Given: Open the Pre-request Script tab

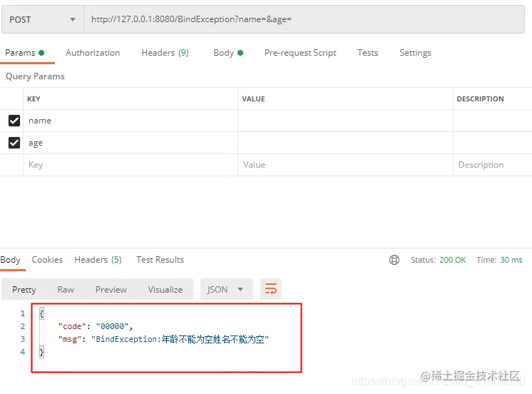Looking at the screenshot, I should point(300,53).
